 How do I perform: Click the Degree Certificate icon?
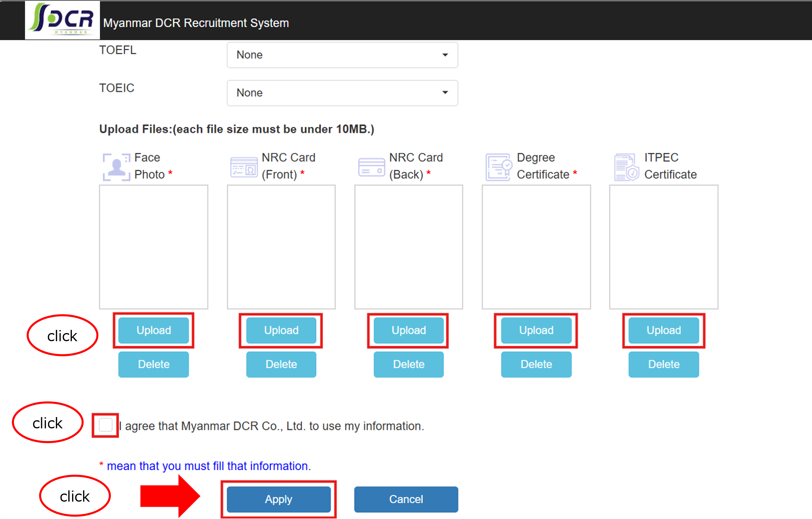(499, 167)
